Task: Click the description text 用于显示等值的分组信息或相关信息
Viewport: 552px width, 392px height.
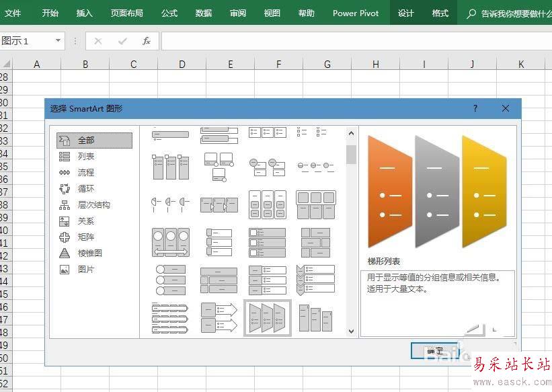Action: (x=434, y=278)
